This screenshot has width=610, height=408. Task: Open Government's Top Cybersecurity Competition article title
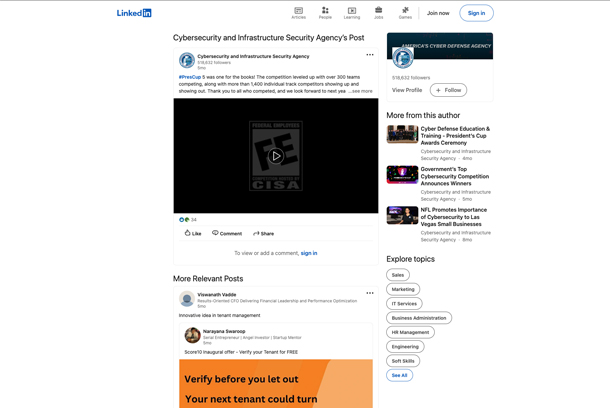455,176
